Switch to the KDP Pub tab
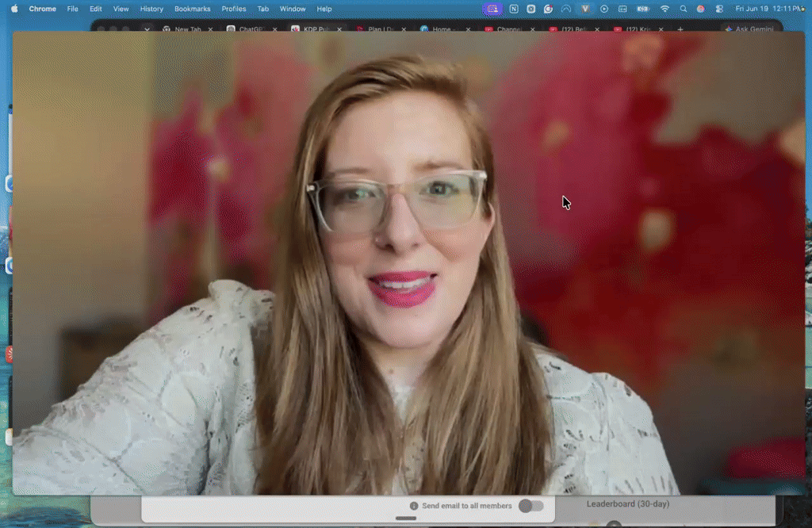812x528 pixels. pyautogui.click(x=311, y=29)
